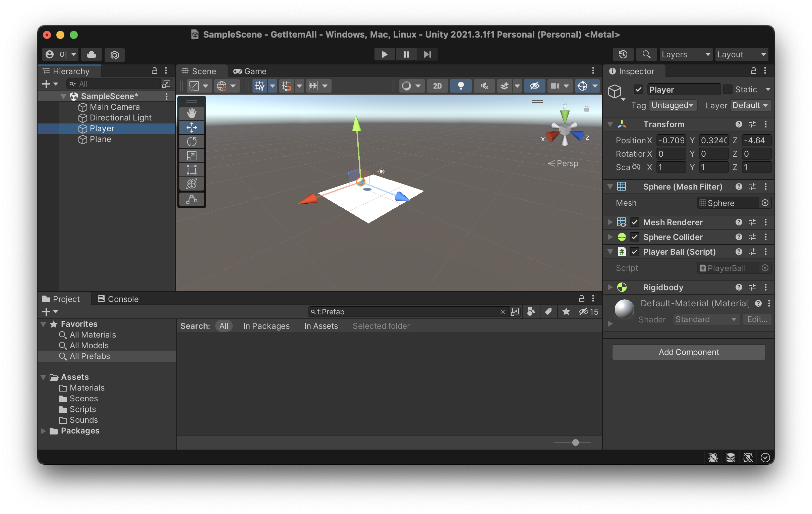Open the cloud services icon
Image resolution: width=812 pixels, height=514 pixels.
point(92,54)
